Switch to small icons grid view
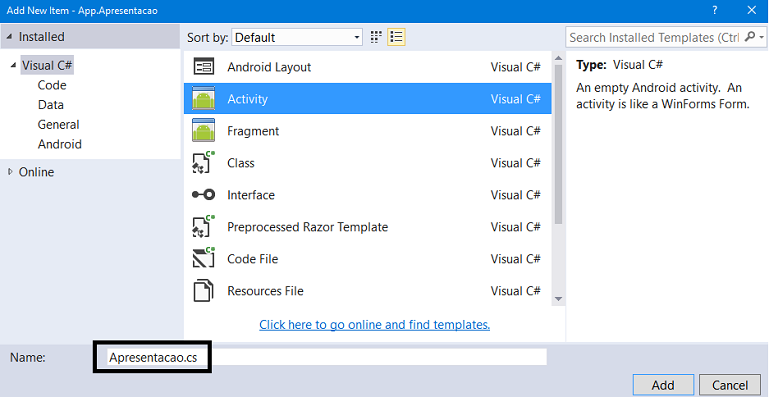The width and height of the screenshot is (769, 397). click(x=376, y=37)
